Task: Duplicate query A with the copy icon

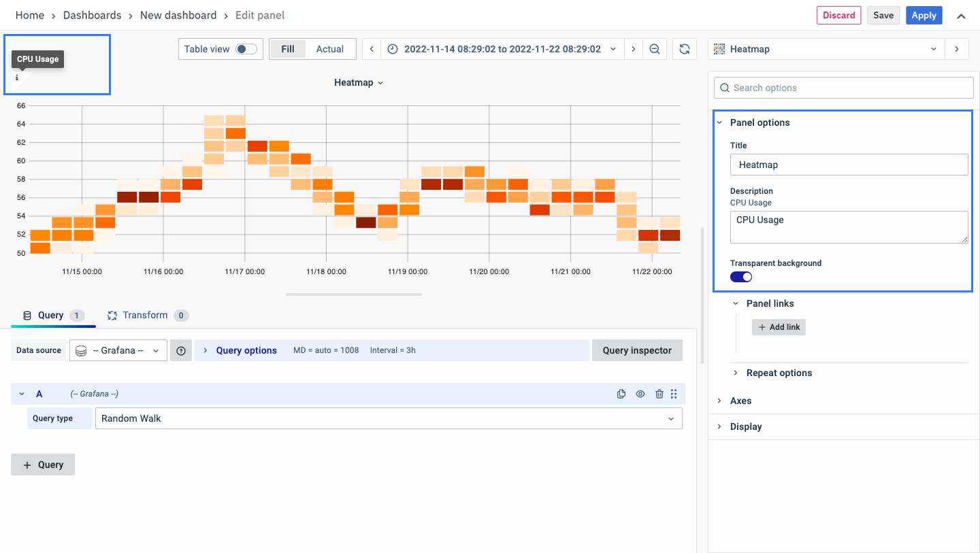Action: pos(621,394)
